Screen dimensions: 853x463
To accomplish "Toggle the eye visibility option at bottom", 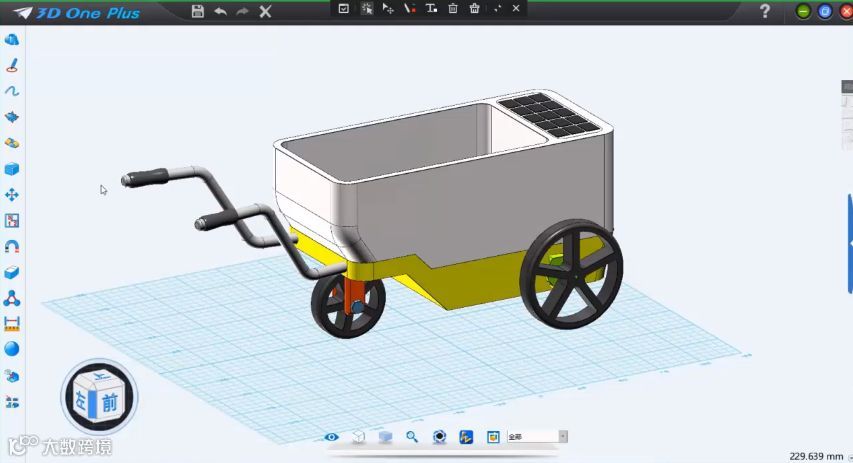I will [331, 437].
